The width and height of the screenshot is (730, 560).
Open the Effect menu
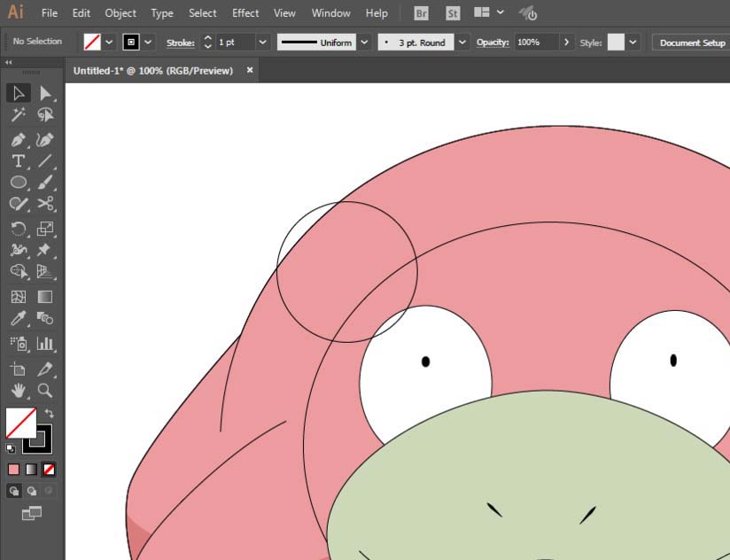[x=245, y=13]
